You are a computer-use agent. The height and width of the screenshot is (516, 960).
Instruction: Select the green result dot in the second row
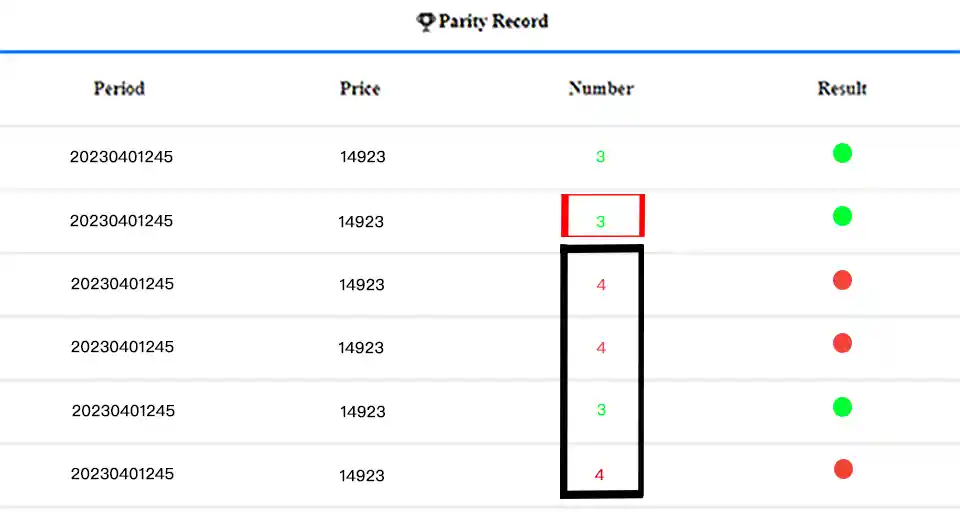point(842,215)
